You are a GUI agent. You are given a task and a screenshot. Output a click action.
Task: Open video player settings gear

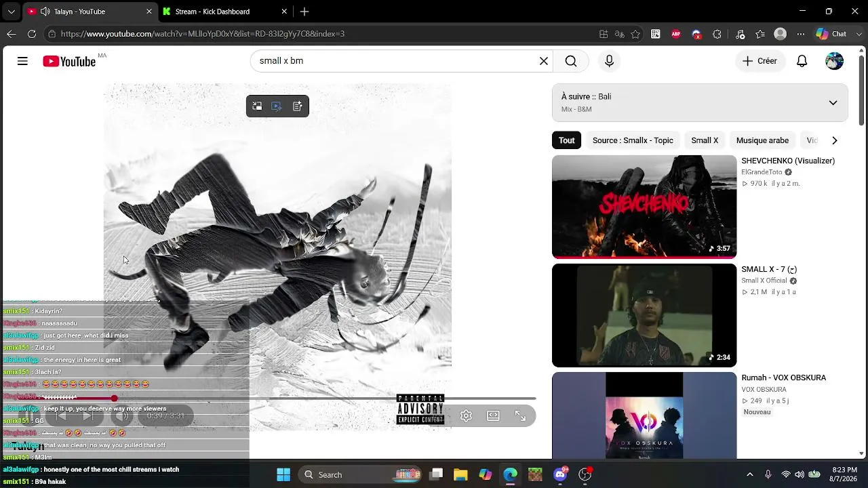tap(466, 416)
